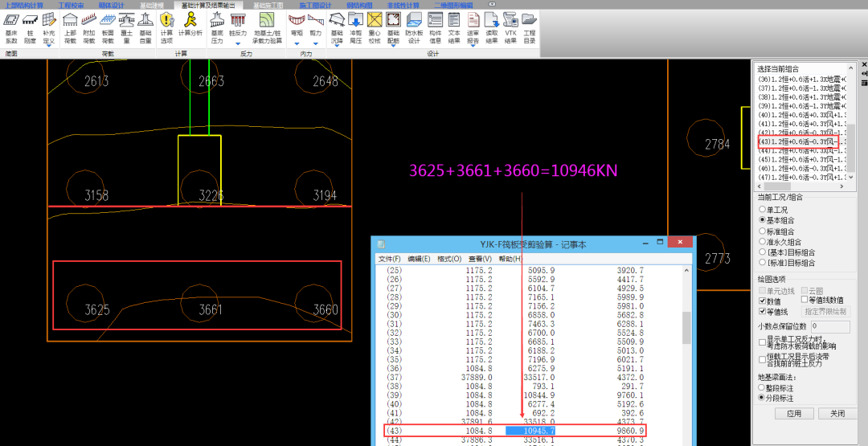The height and width of the screenshot is (446, 868).
Task: Show 附加荷载 loads
Action: coord(88,29)
